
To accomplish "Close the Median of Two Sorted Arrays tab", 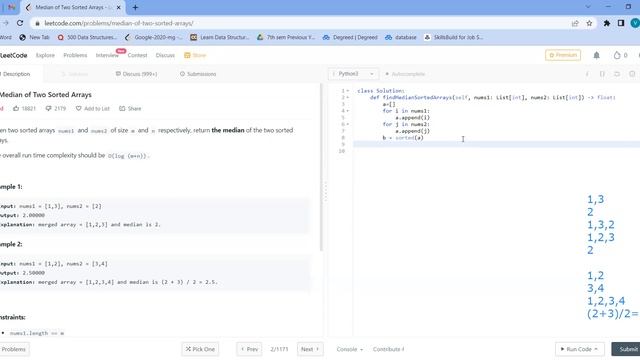I will point(119,7).
